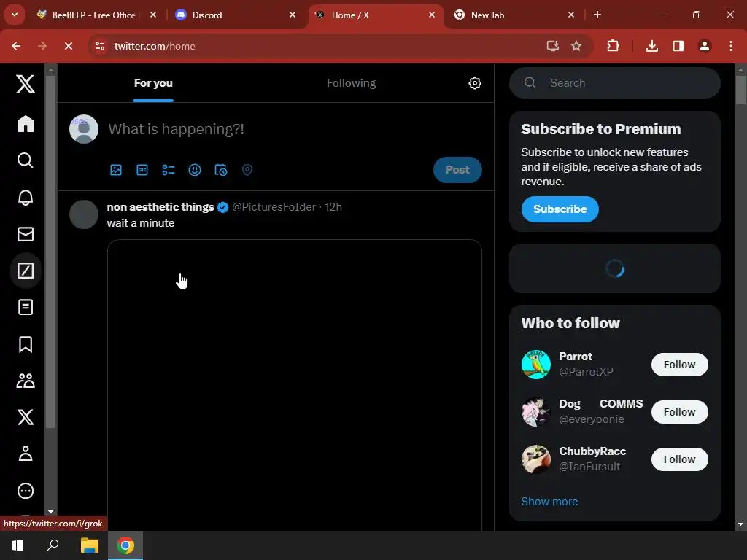Open non aesthetic things profile name

click(x=160, y=207)
